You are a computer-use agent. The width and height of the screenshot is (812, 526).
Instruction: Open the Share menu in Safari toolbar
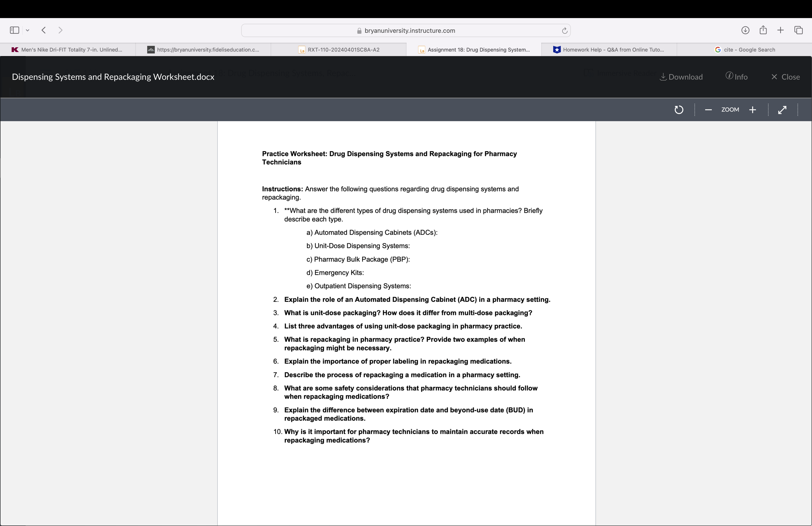(763, 30)
